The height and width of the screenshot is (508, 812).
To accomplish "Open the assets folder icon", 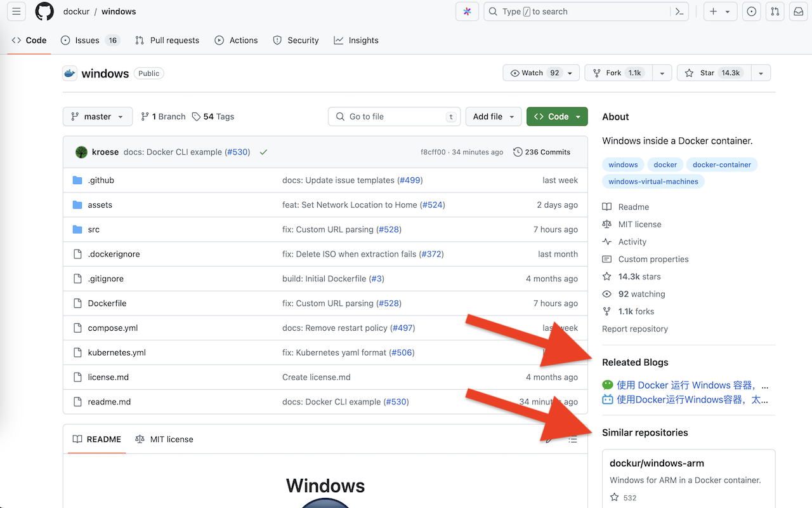I will click(x=77, y=205).
